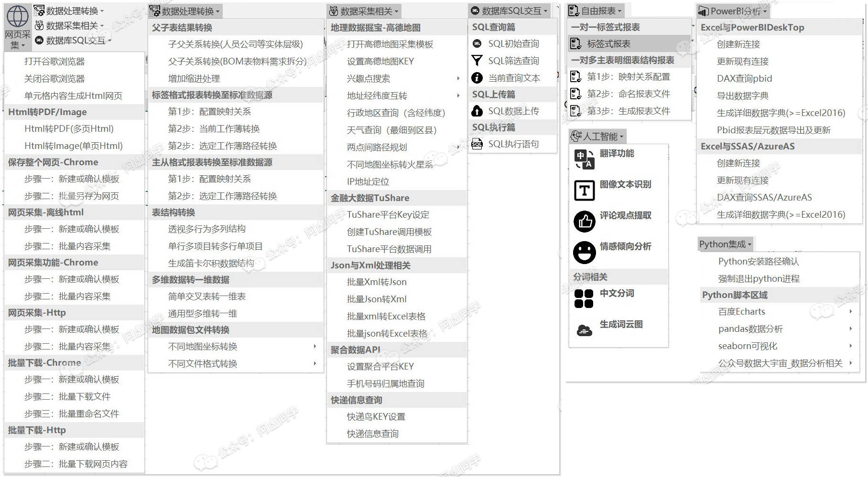
Task: Expand the 地址经纬度互转 submenu arrow
Action: click(x=458, y=95)
